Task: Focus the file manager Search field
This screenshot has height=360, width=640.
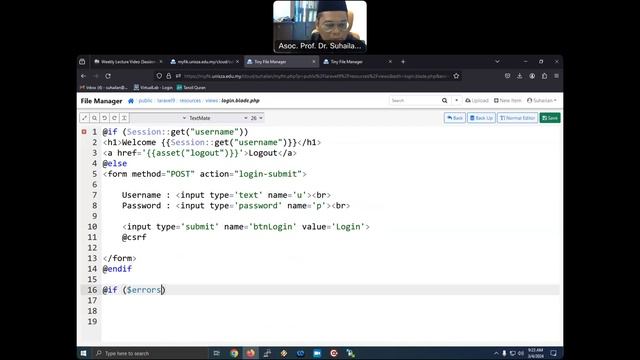Action: 414,100
